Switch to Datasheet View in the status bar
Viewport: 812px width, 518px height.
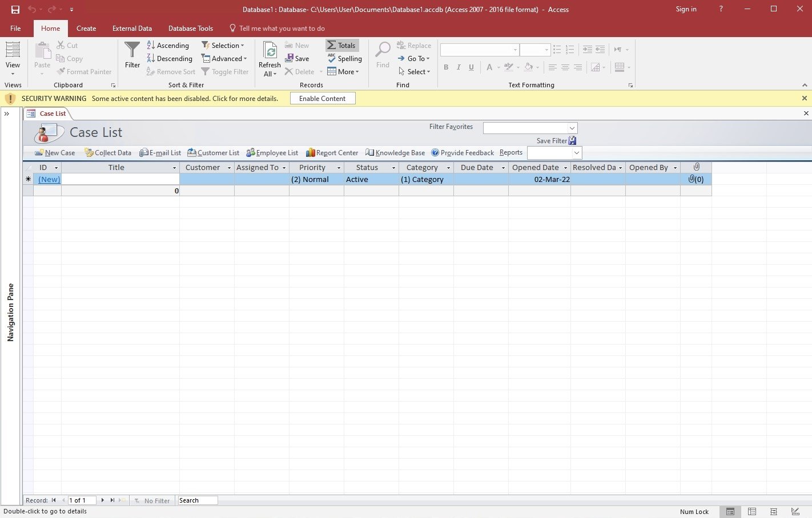click(x=752, y=512)
